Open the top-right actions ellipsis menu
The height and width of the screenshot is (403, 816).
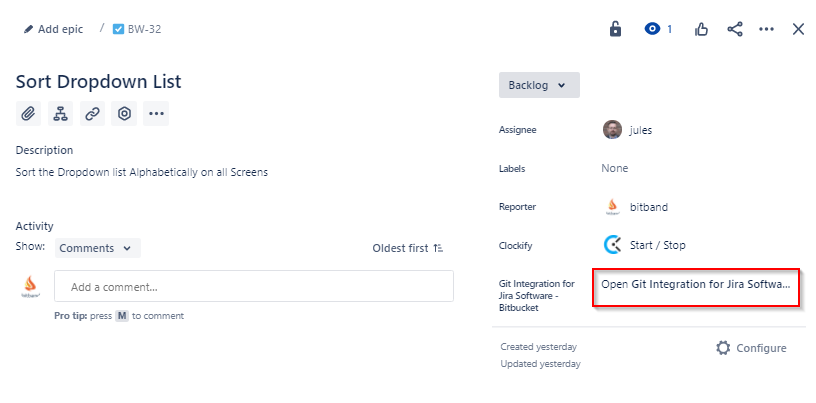pyautogui.click(x=767, y=29)
